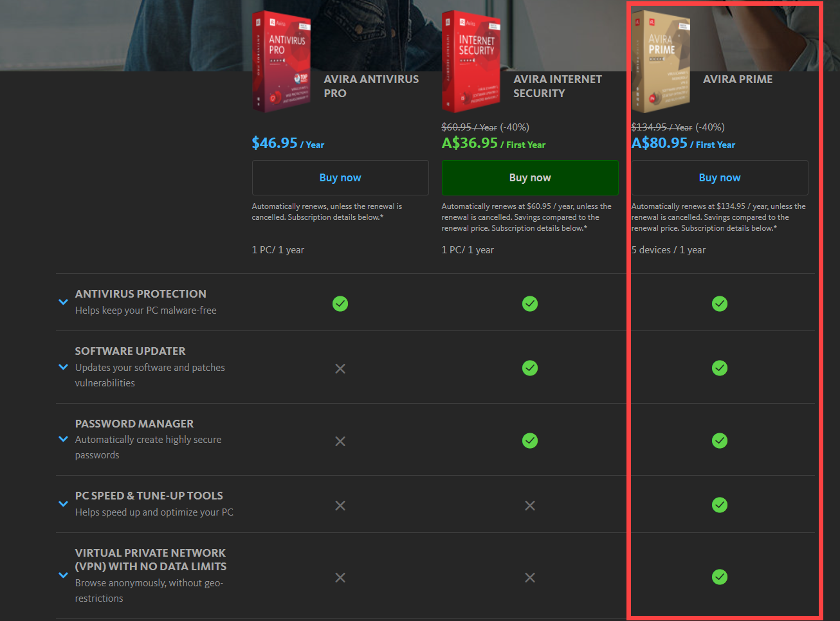Click the Avira Prime product box image
This screenshot has width=840, height=621.
(661, 61)
